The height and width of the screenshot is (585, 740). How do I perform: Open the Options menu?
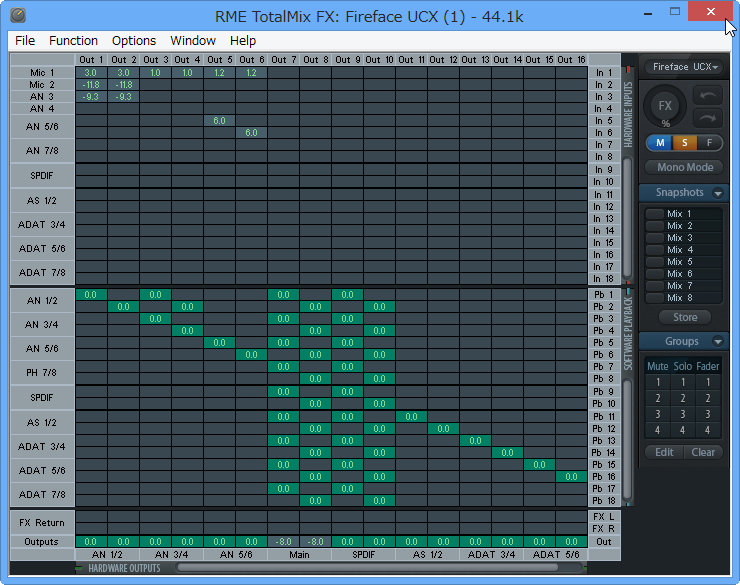[x=133, y=41]
